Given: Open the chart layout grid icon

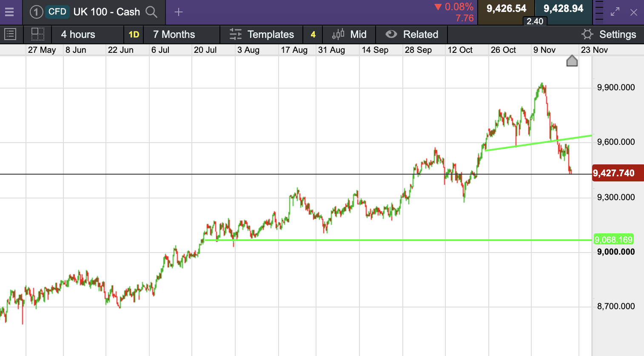Looking at the screenshot, I should 38,34.
